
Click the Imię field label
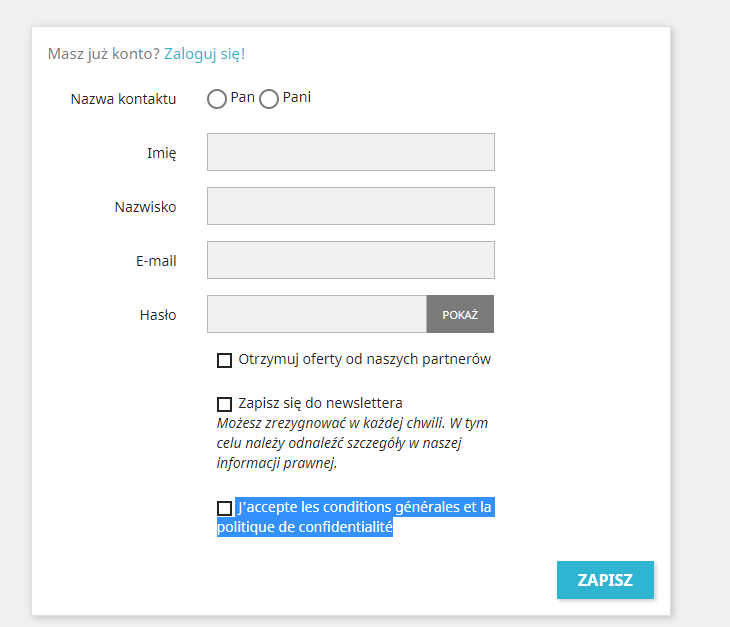click(x=161, y=153)
